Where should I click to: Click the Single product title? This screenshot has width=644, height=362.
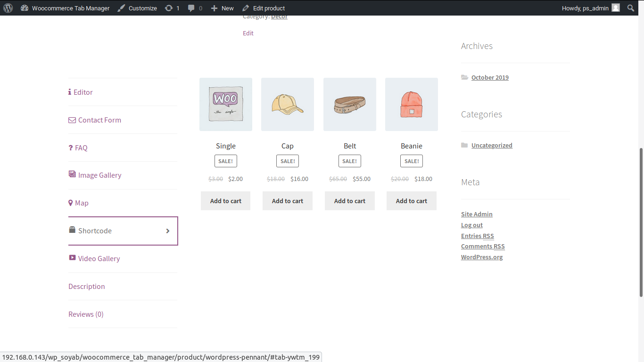tap(226, 146)
